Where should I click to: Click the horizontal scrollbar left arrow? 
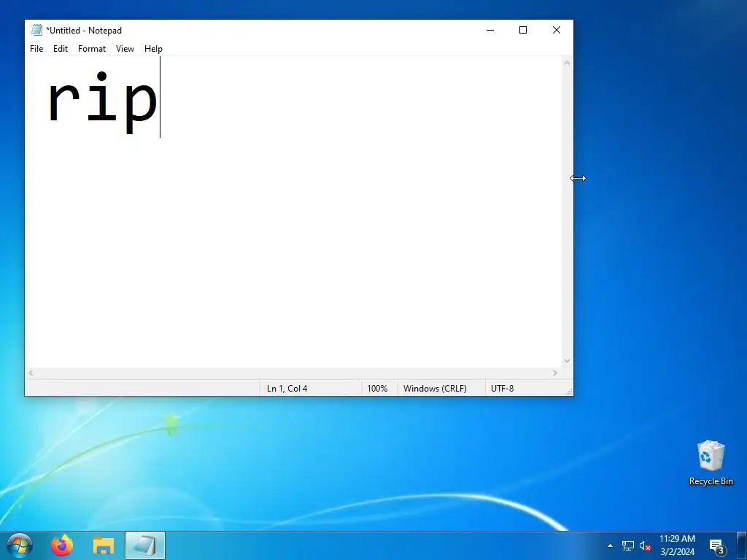31,373
